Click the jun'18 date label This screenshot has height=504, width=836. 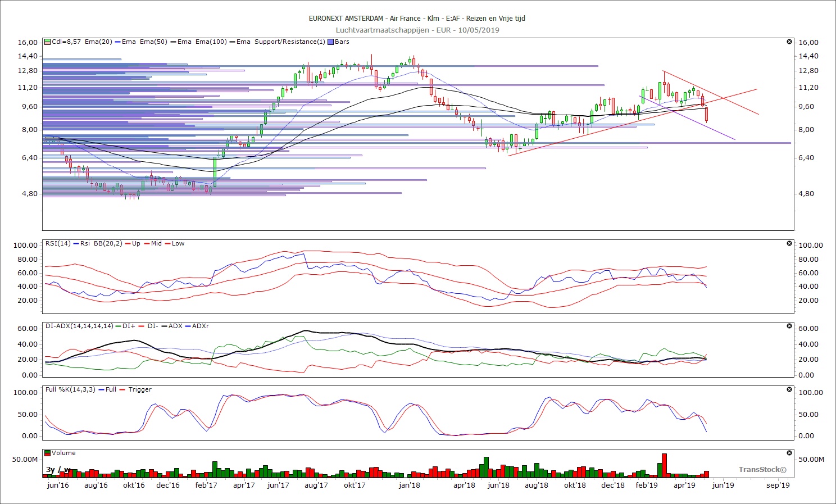tap(498, 485)
